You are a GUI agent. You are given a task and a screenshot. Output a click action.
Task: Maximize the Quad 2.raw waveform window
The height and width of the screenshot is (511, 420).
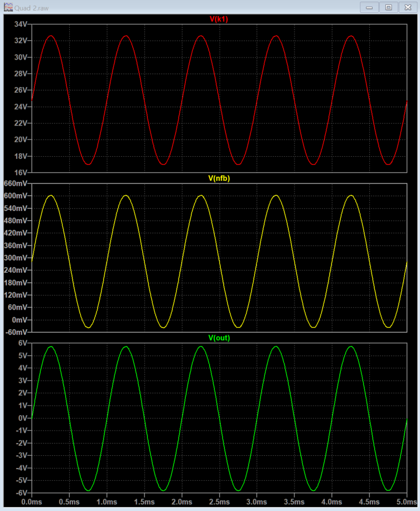[x=389, y=7]
